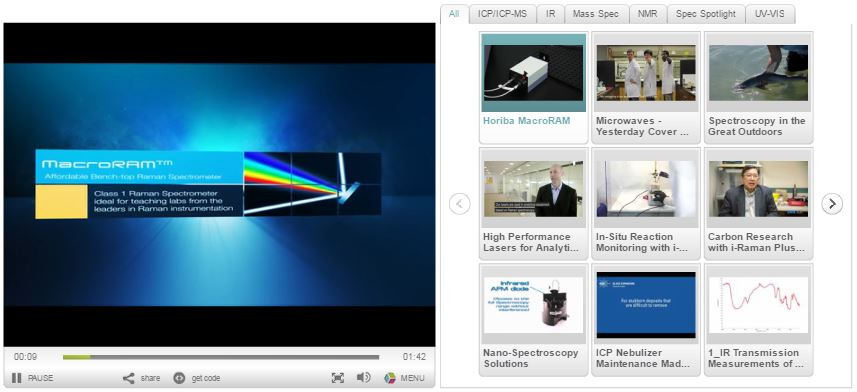The height and width of the screenshot is (392, 857).
Task: Open the Horiba MacroRAM video link
Action: [526, 121]
